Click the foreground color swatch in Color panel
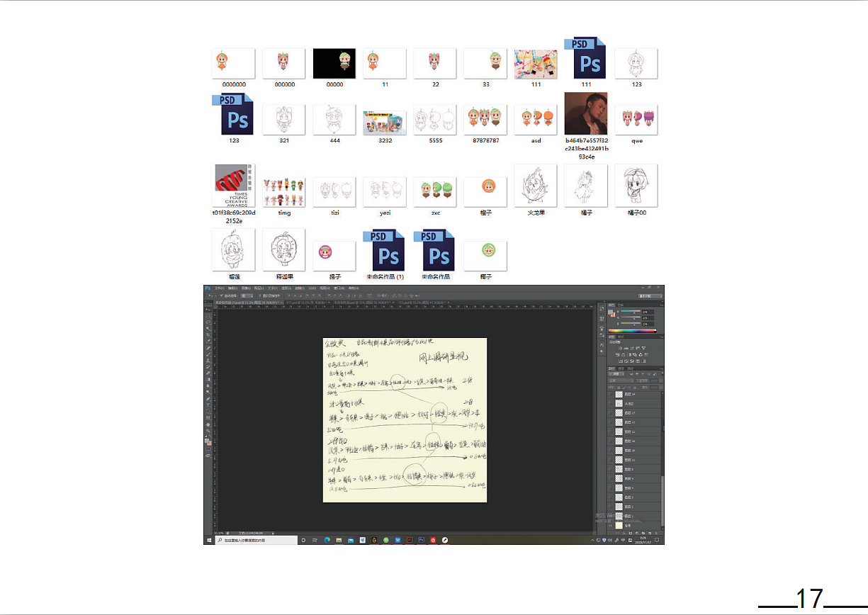The width and height of the screenshot is (868, 615). 610,312
